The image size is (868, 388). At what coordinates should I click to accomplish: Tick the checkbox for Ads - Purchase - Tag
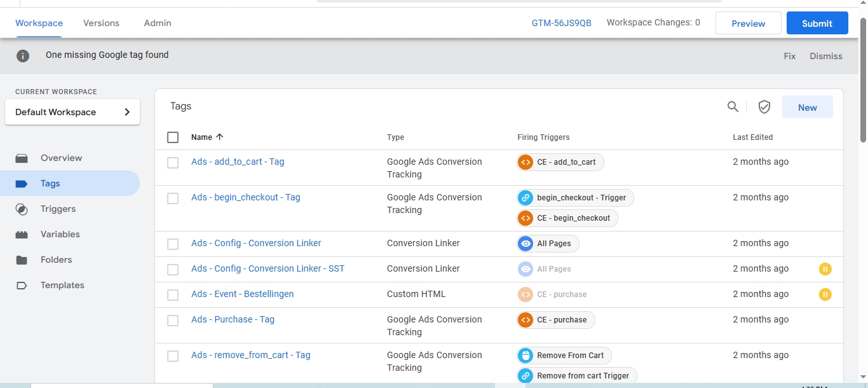point(173,321)
